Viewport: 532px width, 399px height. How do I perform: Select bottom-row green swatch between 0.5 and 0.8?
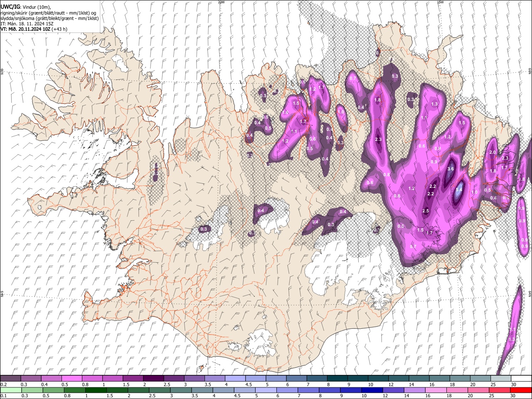(54, 390)
